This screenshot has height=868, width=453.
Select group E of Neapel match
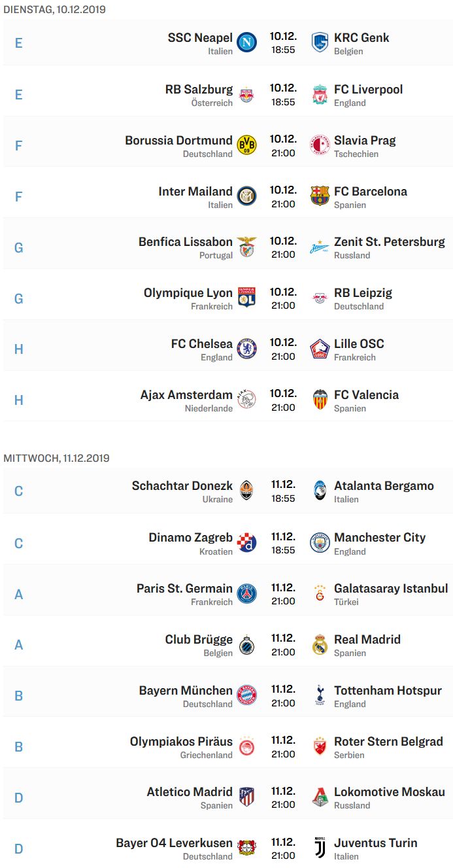click(x=18, y=43)
